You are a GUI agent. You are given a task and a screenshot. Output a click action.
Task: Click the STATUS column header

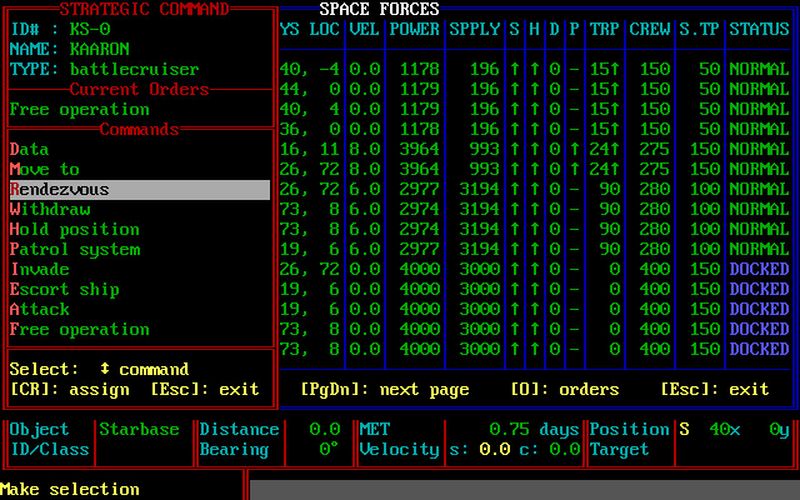point(759,29)
